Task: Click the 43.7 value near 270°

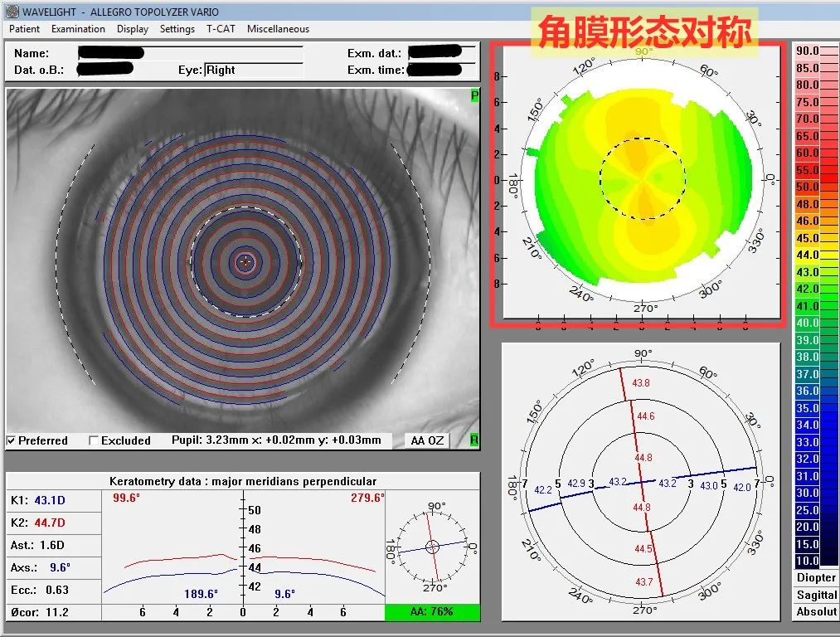Action: (644, 581)
